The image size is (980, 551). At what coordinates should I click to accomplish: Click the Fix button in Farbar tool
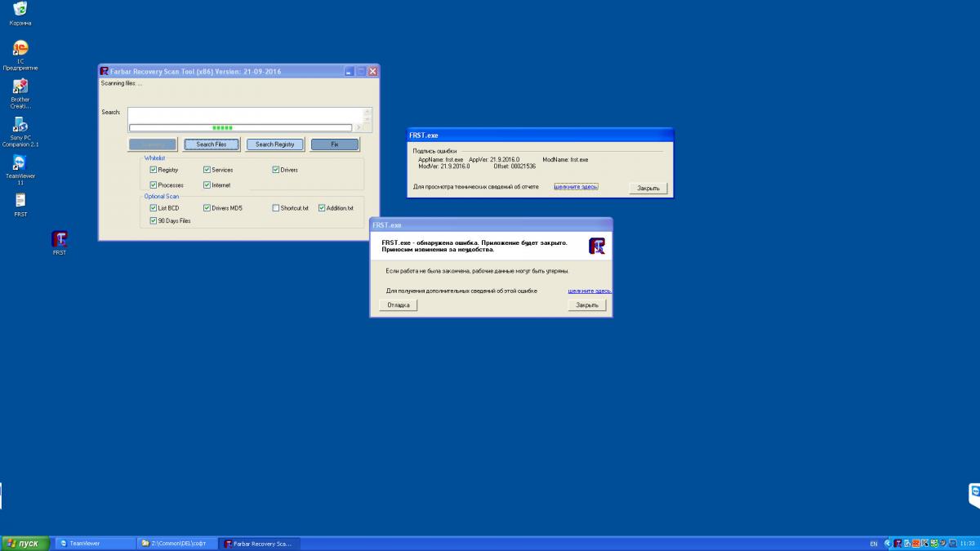pyautogui.click(x=335, y=144)
